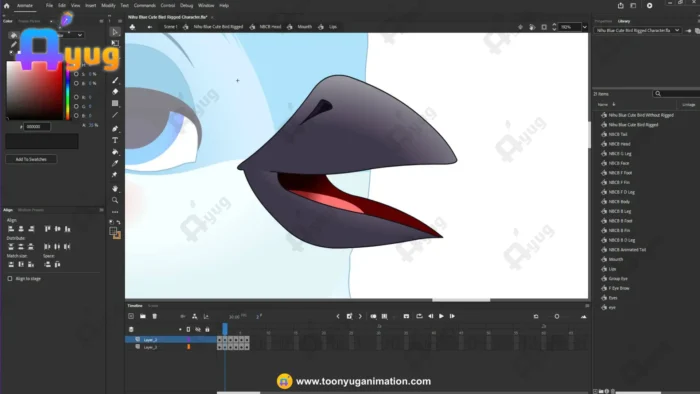Toggle show all layers as outlines
700x394 pixels.
(188, 330)
